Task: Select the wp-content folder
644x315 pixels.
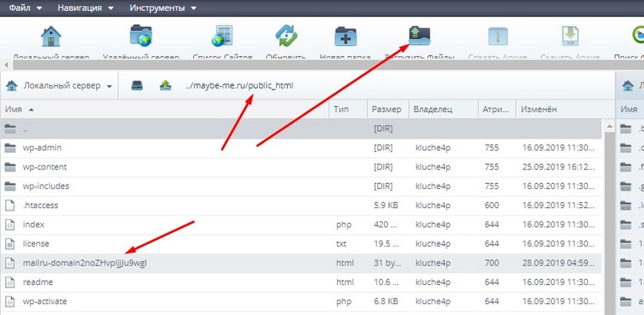Action: click(301, 167)
